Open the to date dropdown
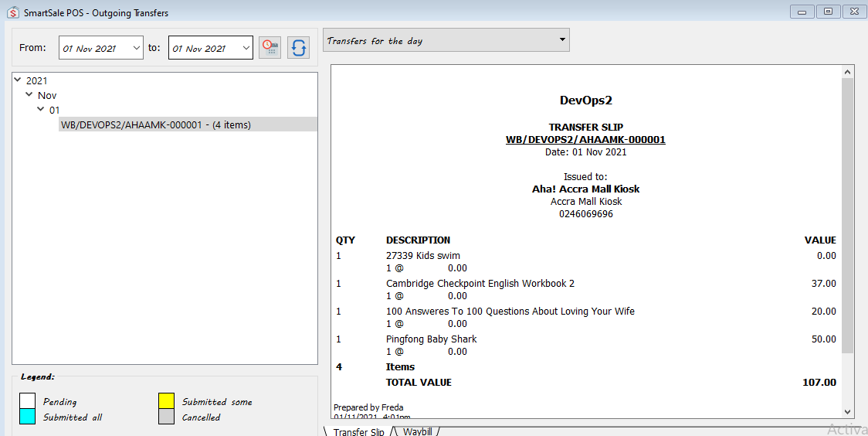Screen dimensions: 868x436 click(246, 48)
